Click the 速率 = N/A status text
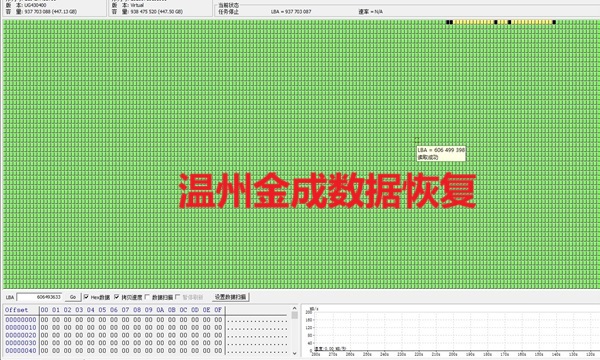 [x=370, y=12]
